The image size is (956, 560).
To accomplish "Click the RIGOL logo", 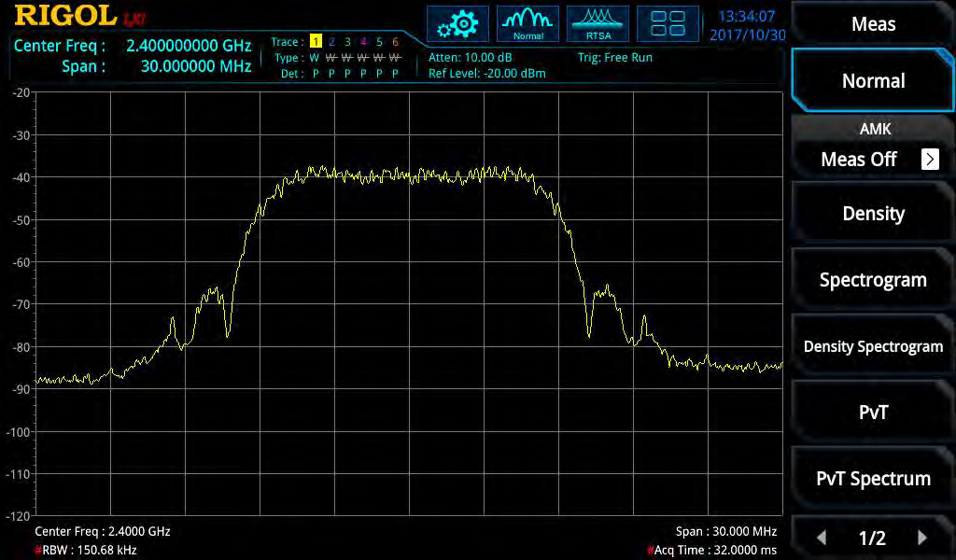I will coord(66,16).
